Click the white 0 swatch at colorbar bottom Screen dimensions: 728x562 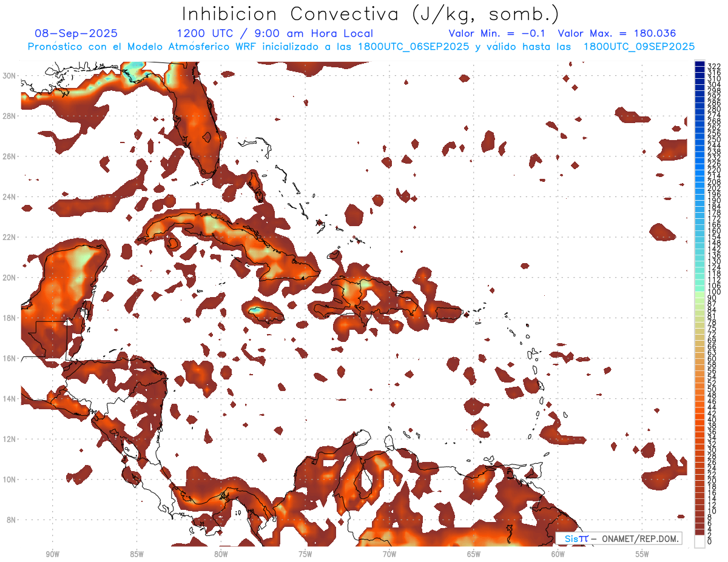click(699, 543)
